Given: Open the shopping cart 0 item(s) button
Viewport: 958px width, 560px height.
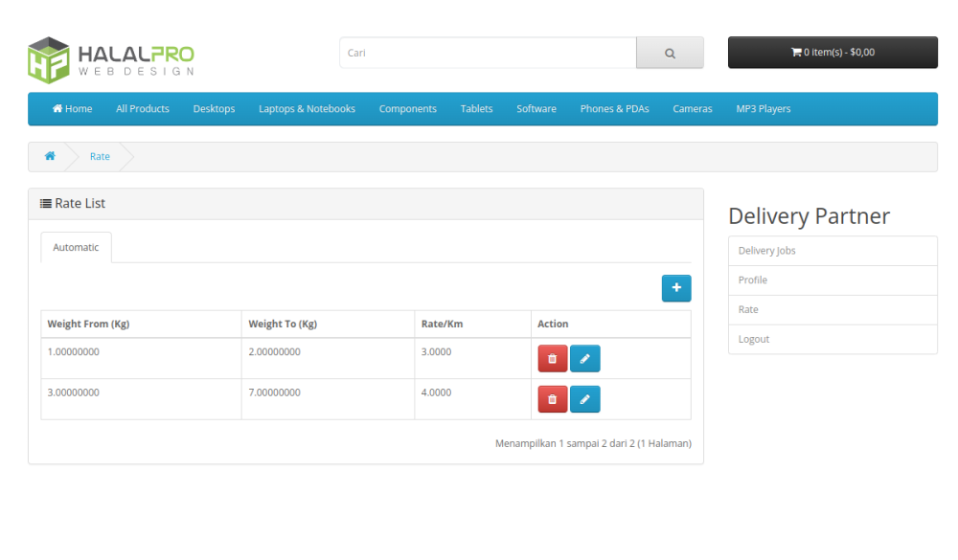Looking at the screenshot, I should click(832, 53).
